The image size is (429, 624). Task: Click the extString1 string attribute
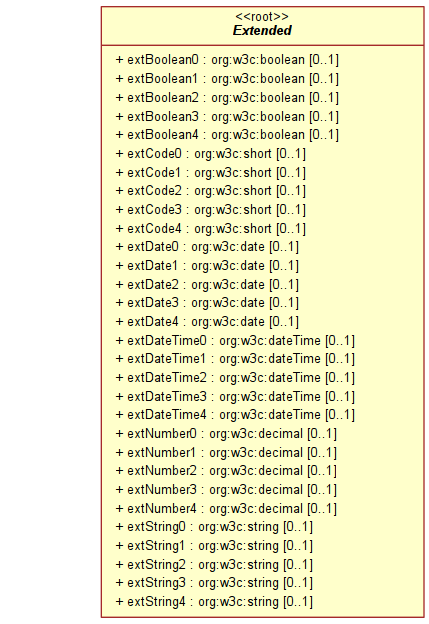click(214, 546)
